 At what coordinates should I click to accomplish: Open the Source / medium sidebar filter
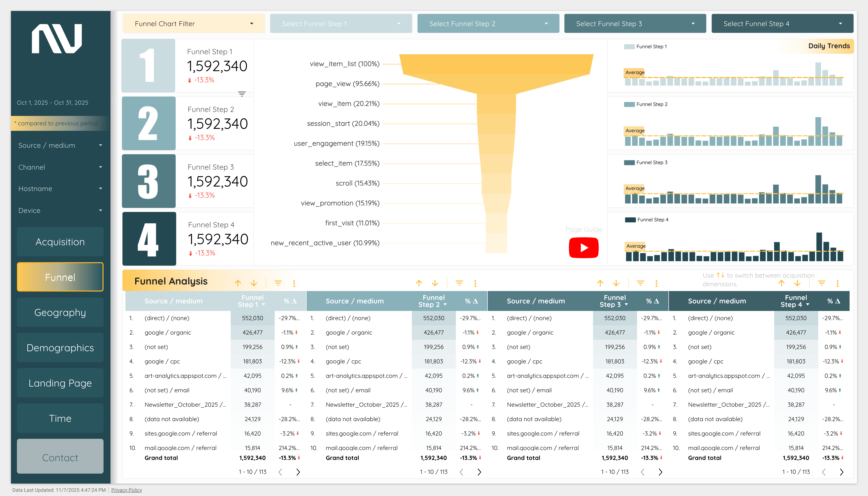60,146
